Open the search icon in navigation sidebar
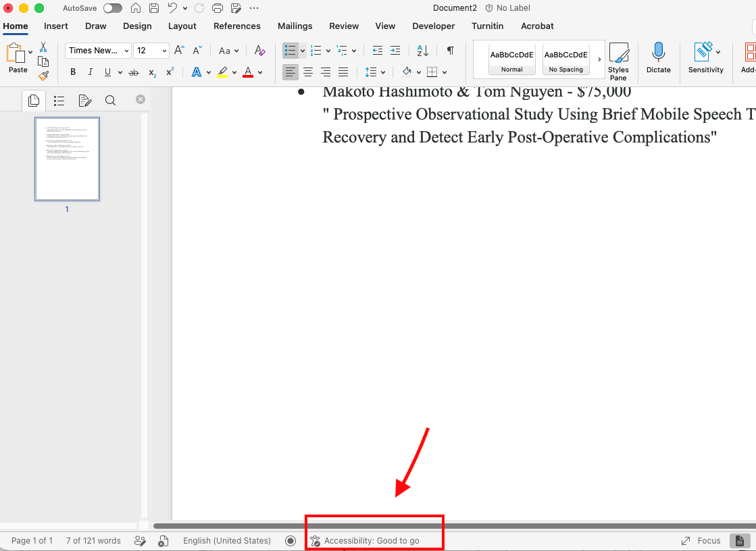 110,100
